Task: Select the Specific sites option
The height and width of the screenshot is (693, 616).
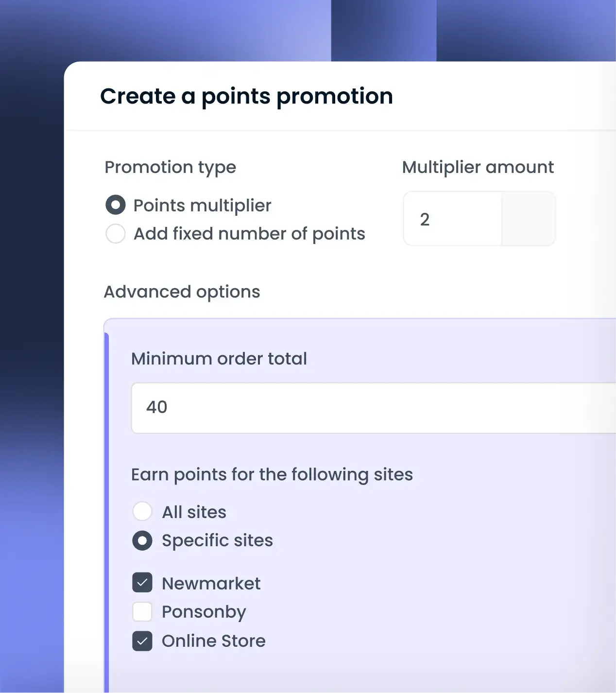Action: pos(142,540)
